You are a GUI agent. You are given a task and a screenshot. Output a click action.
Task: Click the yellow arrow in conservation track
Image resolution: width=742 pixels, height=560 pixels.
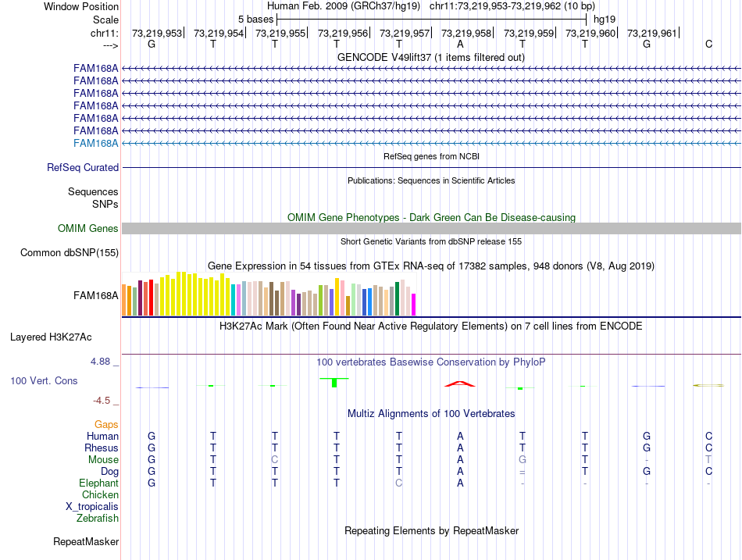tap(708, 385)
